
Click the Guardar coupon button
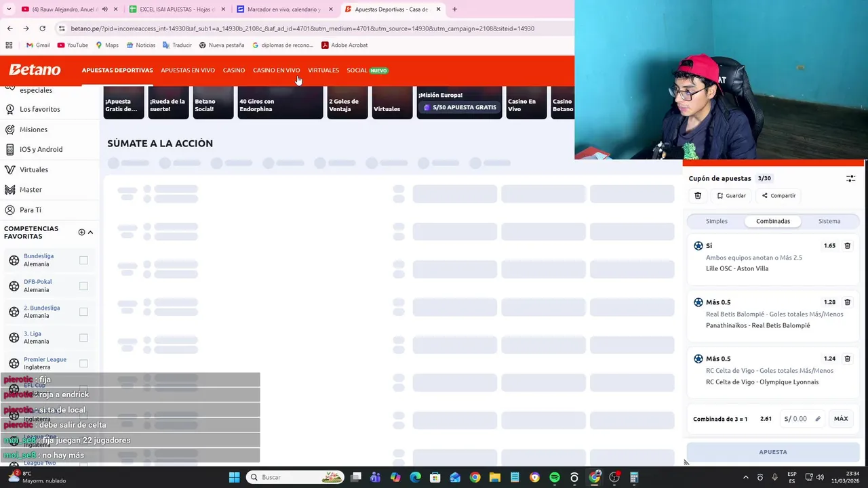(x=731, y=196)
